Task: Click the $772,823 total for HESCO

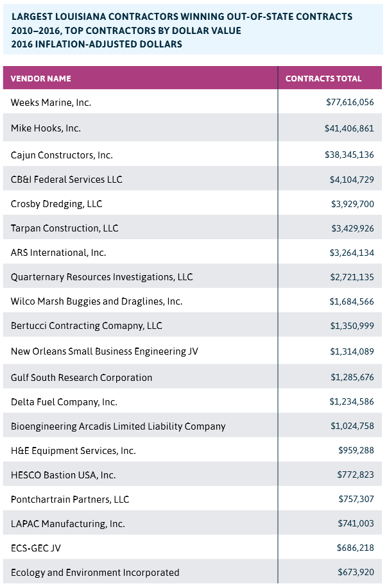Action: click(355, 475)
